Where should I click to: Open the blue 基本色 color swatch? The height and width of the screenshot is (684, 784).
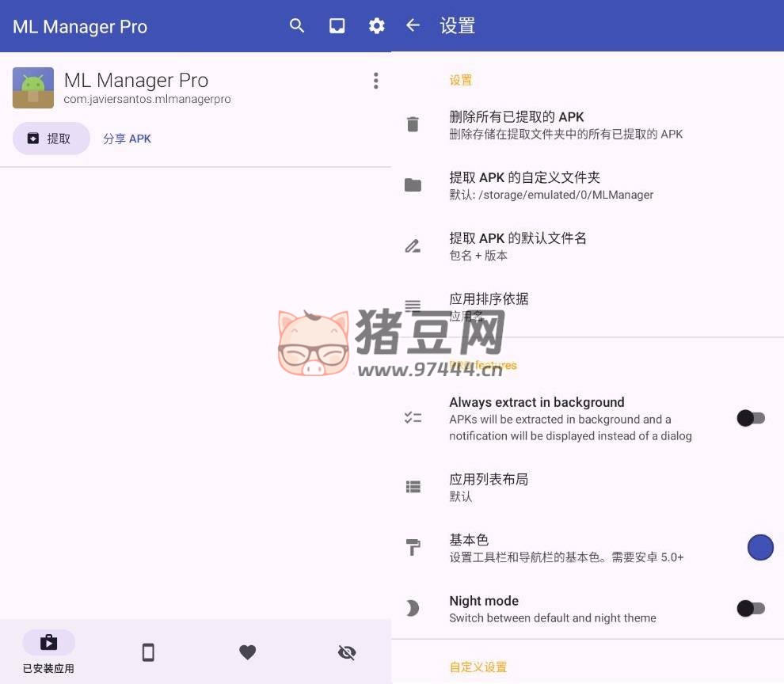[x=760, y=548]
